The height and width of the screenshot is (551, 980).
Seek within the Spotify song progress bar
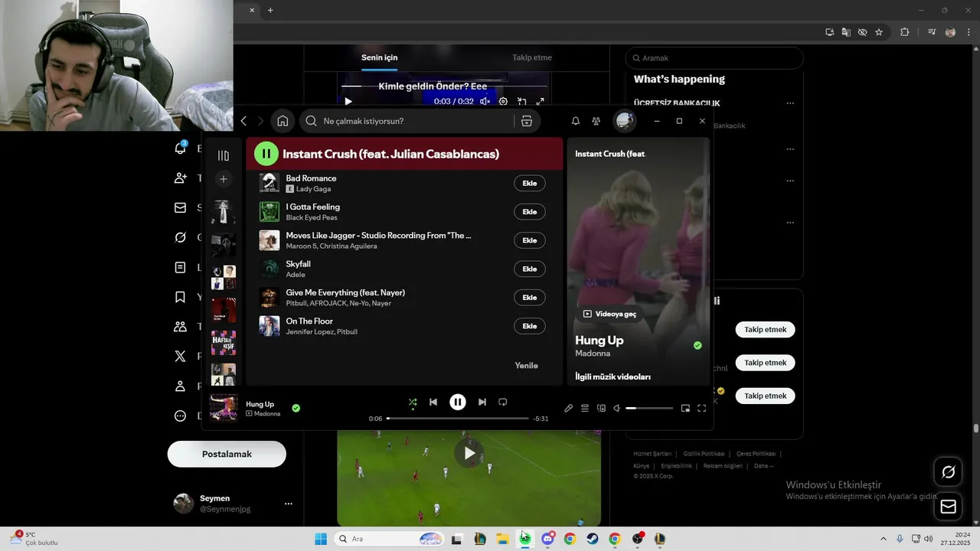458,419
